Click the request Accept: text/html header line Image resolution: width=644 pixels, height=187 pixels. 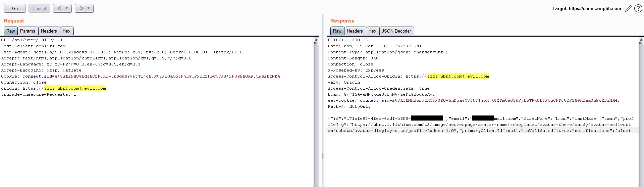point(96,58)
